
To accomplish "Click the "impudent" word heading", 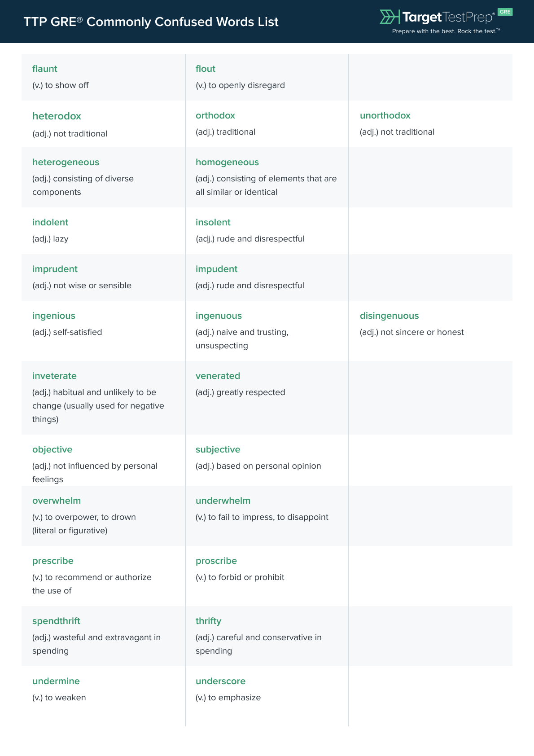I will pos(216,269).
